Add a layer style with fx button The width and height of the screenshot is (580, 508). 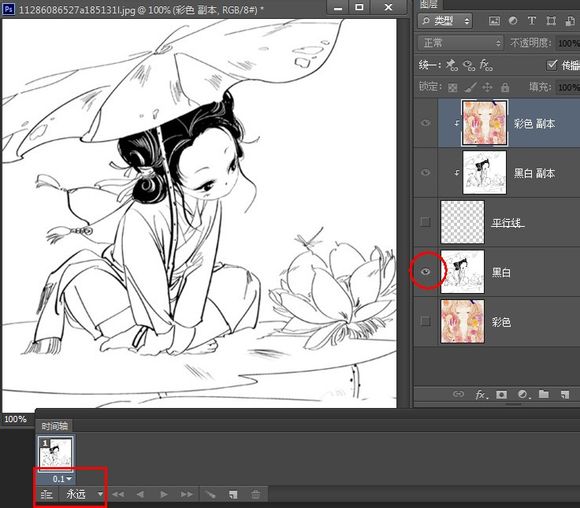(x=481, y=394)
